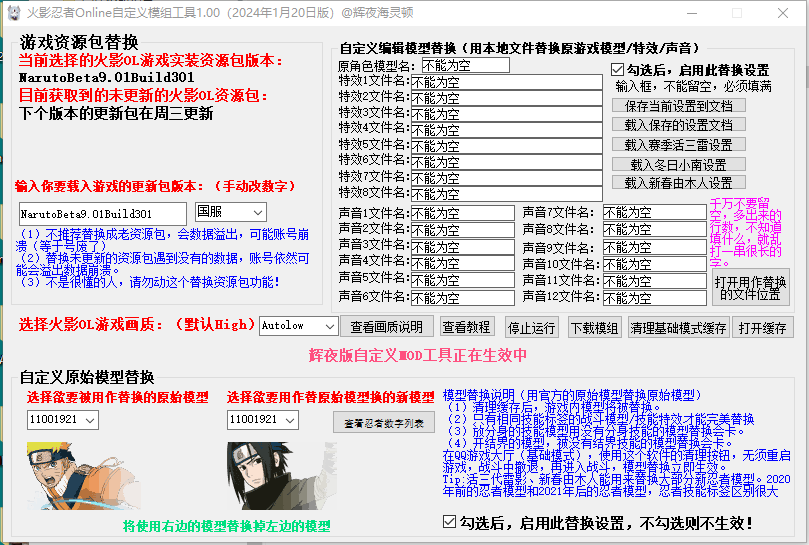Click the 声音8文件名 input field
This screenshot has width=809, height=545.
click(655, 229)
